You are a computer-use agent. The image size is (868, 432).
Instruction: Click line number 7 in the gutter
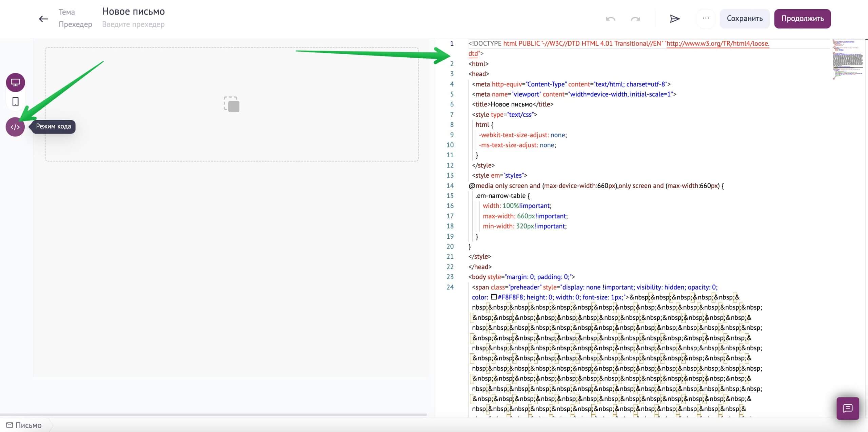[x=452, y=115]
